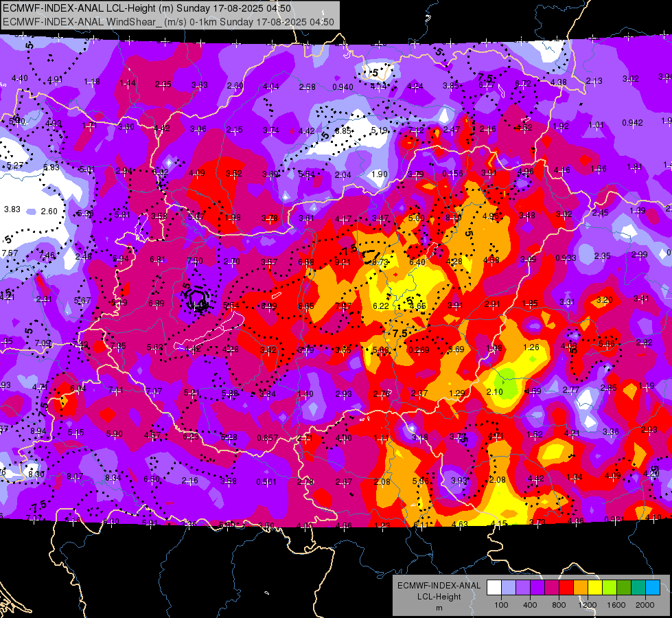Click the wind shear value '7.97'
Viewport: 672px width, 618px height.
343,306
